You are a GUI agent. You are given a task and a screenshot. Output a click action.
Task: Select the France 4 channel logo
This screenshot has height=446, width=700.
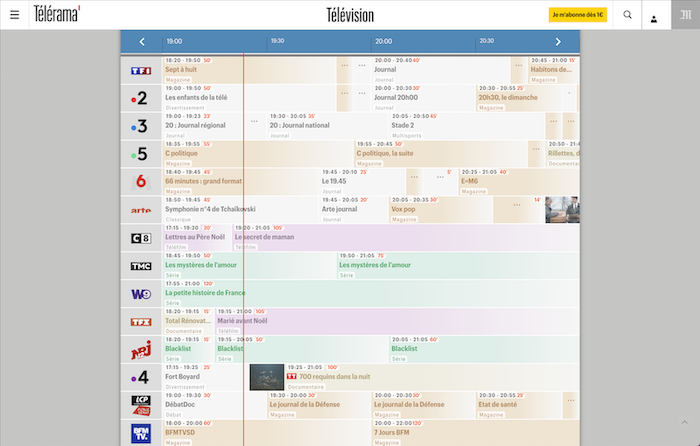point(139,378)
